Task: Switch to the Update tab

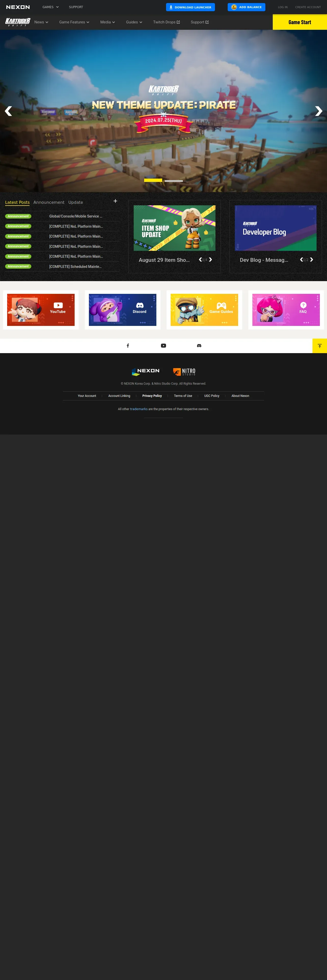Action: (75, 203)
